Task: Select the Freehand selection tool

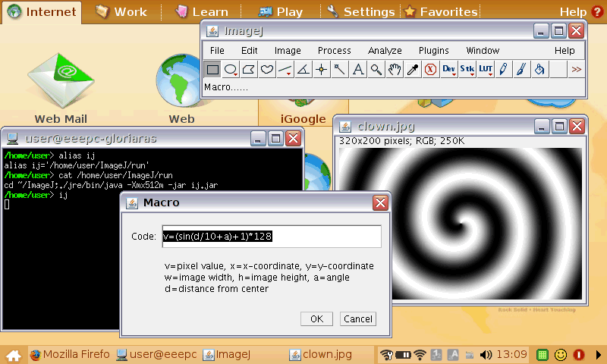Action: point(267,70)
